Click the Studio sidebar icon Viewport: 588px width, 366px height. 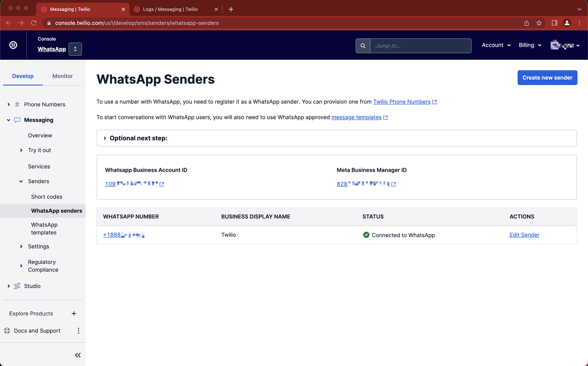pos(17,286)
